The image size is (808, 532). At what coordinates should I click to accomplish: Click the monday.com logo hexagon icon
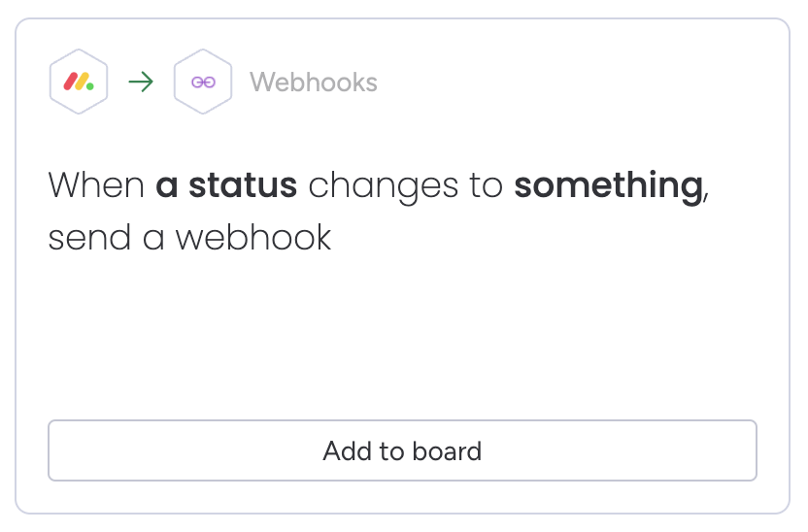79,82
